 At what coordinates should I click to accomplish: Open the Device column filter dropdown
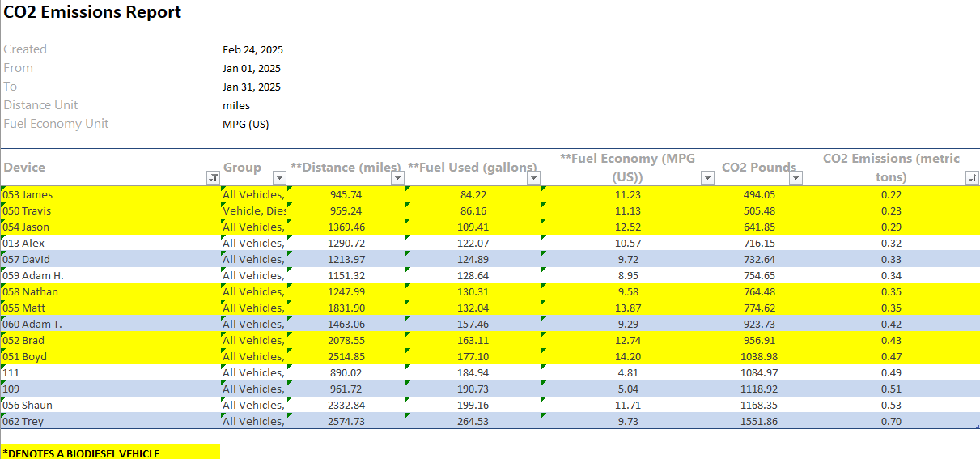click(x=214, y=178)
